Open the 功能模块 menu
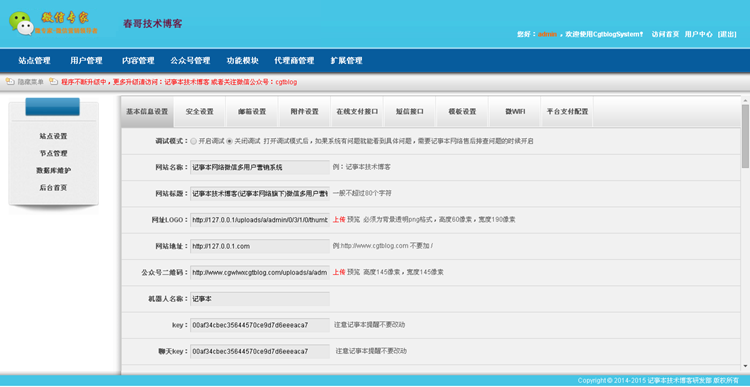This screenshot has width=750, height=387. tap(243, 61)
